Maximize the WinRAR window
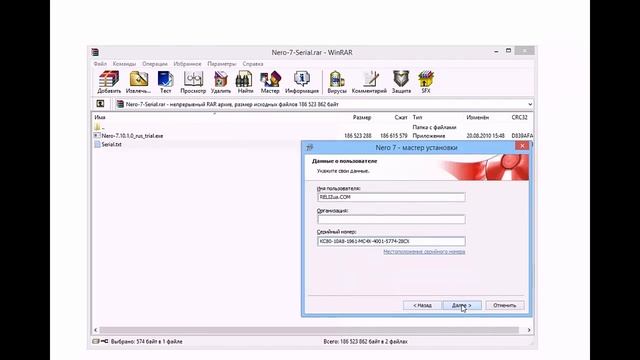This screenshot has height=360, width=640. point(508,51)
